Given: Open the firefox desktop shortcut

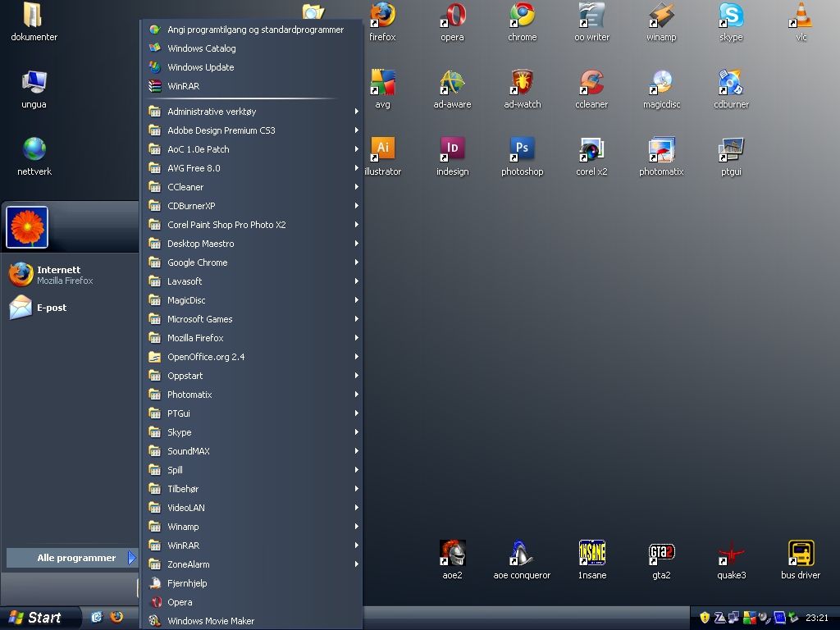Looking at the screenshot, I should [382, 22].
